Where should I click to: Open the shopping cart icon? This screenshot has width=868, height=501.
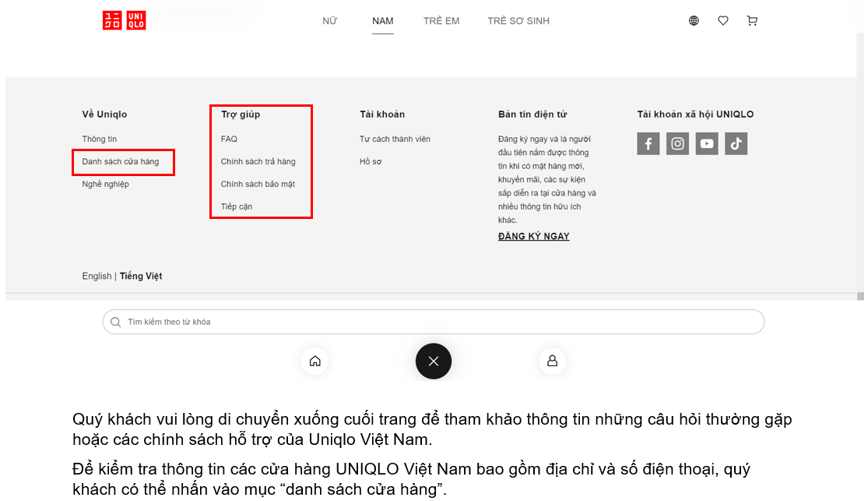[x=752, y=21]
